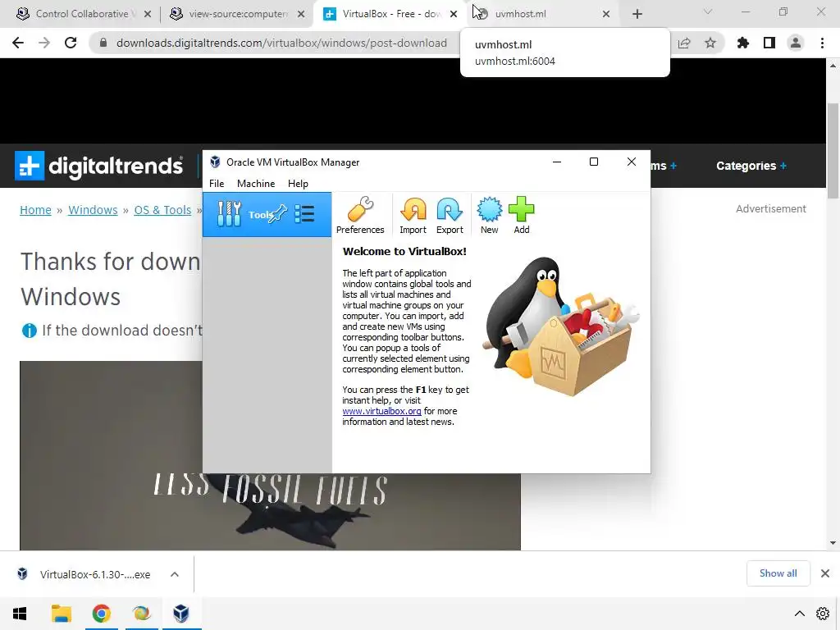Click the browser forward arrow
Viewport: 840px width, 630px height.
(44, 43)
